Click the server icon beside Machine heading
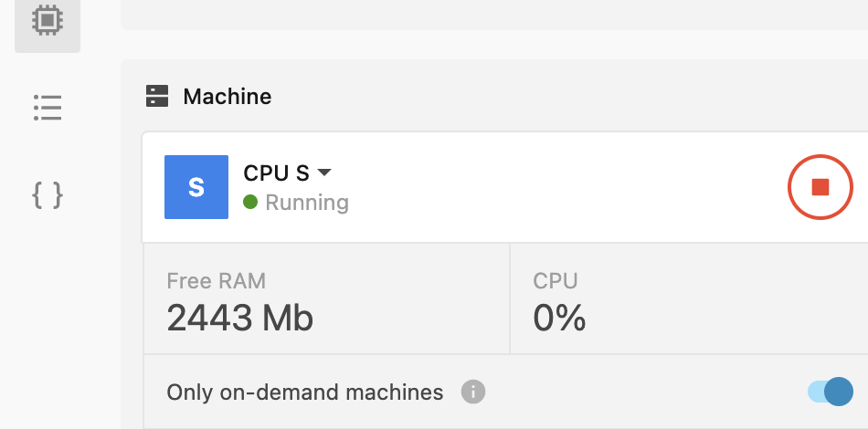868x429 pixels. (x=157, y=97)
